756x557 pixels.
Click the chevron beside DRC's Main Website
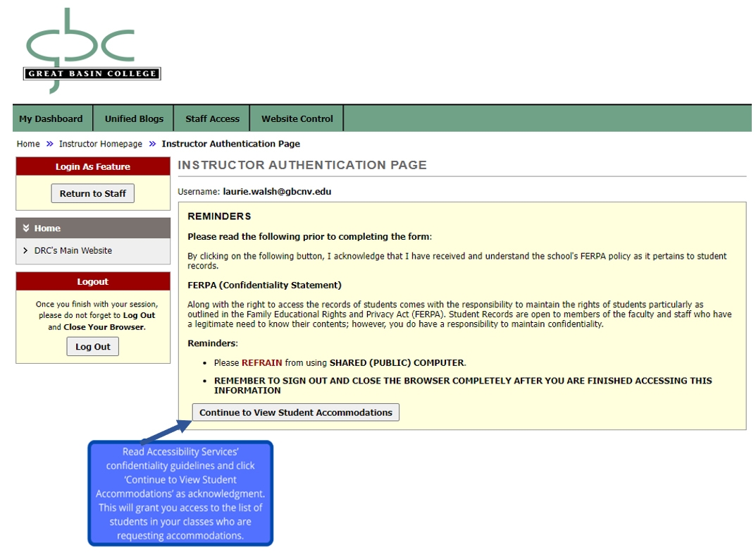click(25, 251)
